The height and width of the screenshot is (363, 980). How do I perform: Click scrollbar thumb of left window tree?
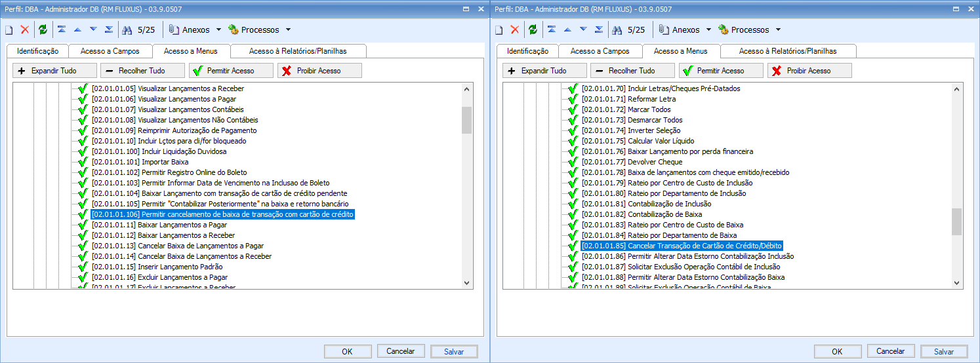(467, 121)
